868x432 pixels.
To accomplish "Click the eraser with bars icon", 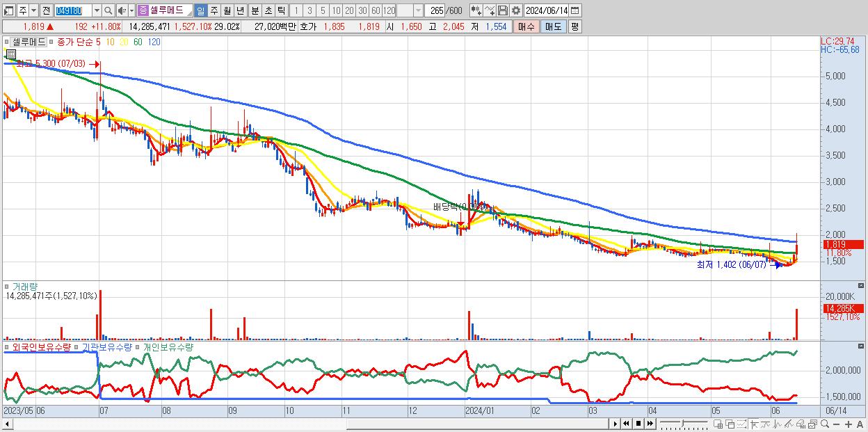I will point(801,424).
